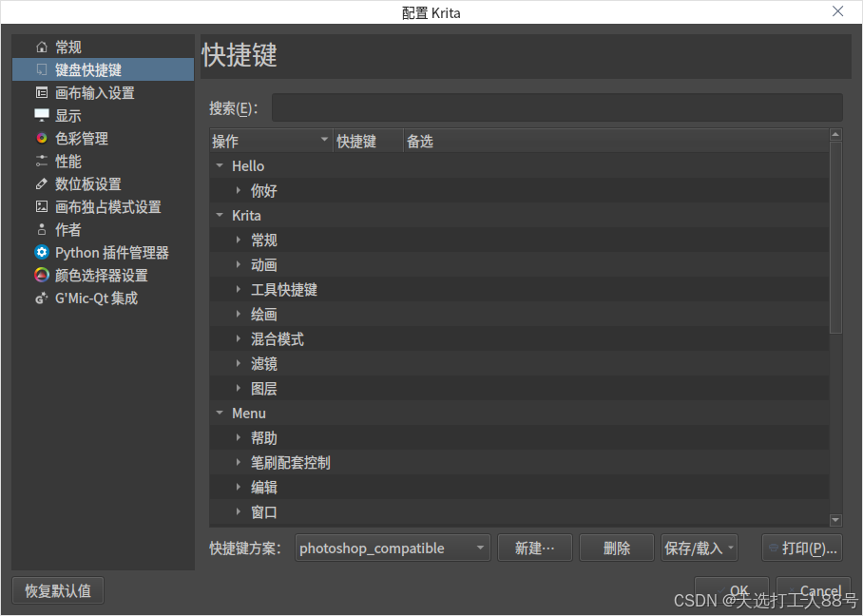Click the 快捷键 column header

(368, 141)
